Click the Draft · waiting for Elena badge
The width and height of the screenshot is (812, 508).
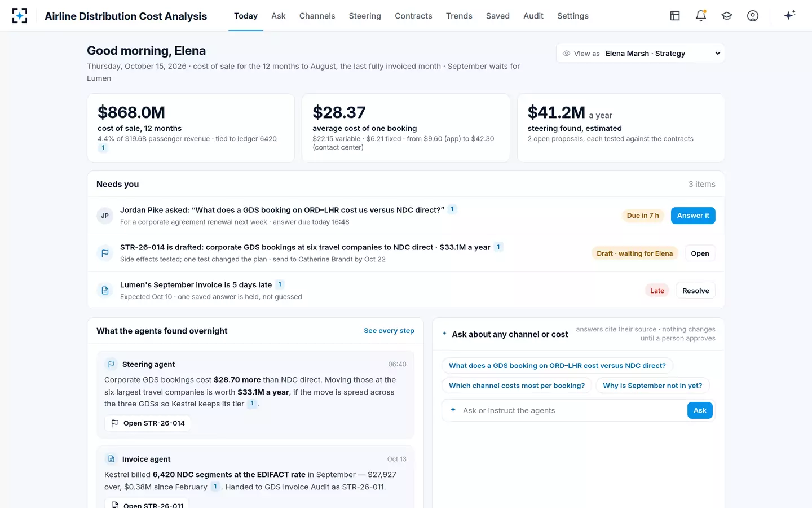coord(635,253)
